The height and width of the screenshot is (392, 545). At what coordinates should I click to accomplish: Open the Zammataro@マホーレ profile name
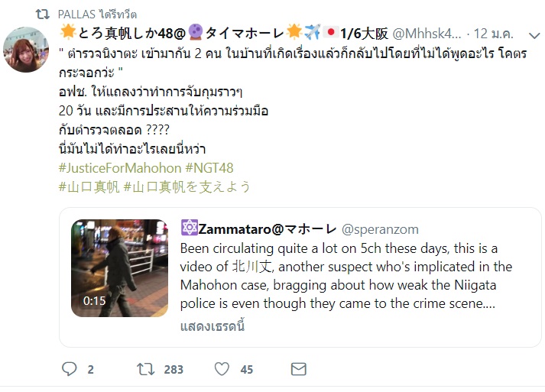pyautogui.click(x=268, y=229)
